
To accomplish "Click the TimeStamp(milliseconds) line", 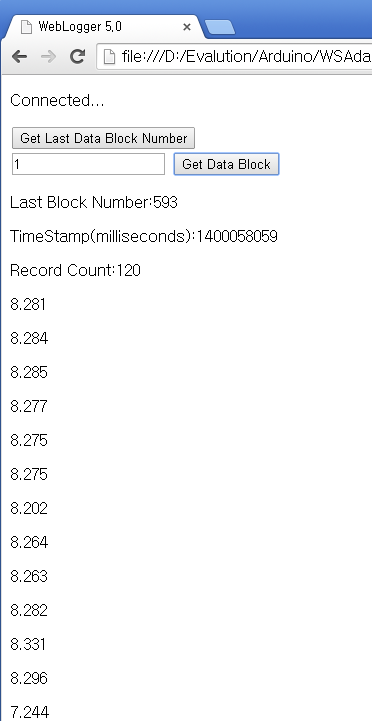I will tap(143, 236).
